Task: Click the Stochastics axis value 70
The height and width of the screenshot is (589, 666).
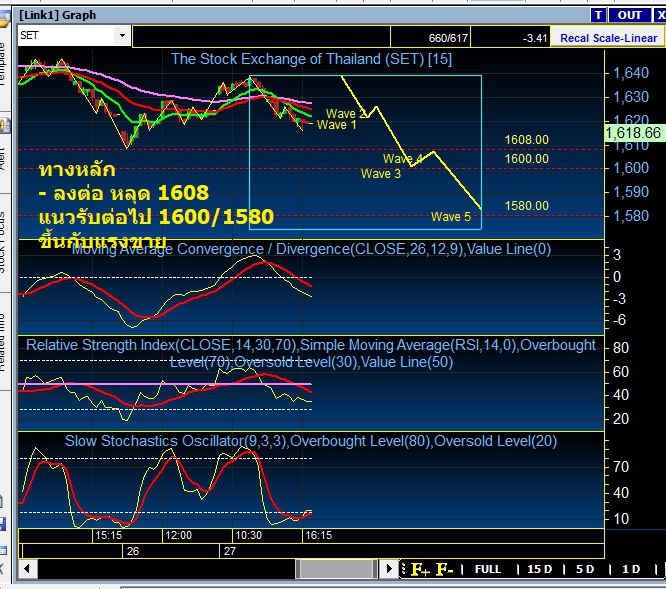Action: (x=621, y=467)
